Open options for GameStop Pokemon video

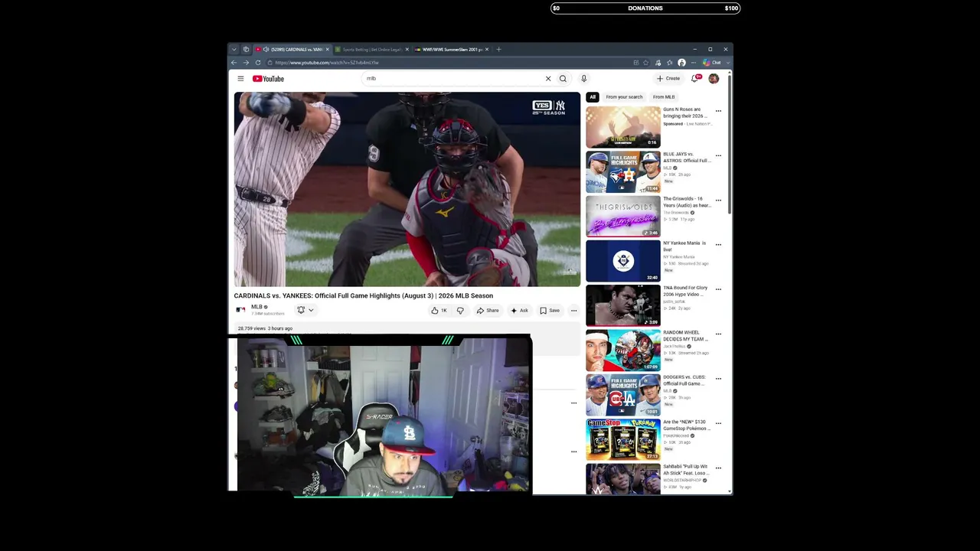pyautogui.click(x=718, y=423)
